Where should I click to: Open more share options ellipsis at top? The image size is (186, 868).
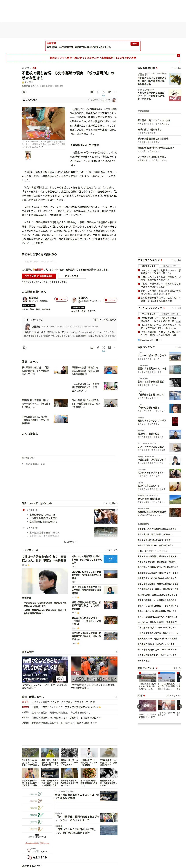pyautogui.click(x=115, y=92)
